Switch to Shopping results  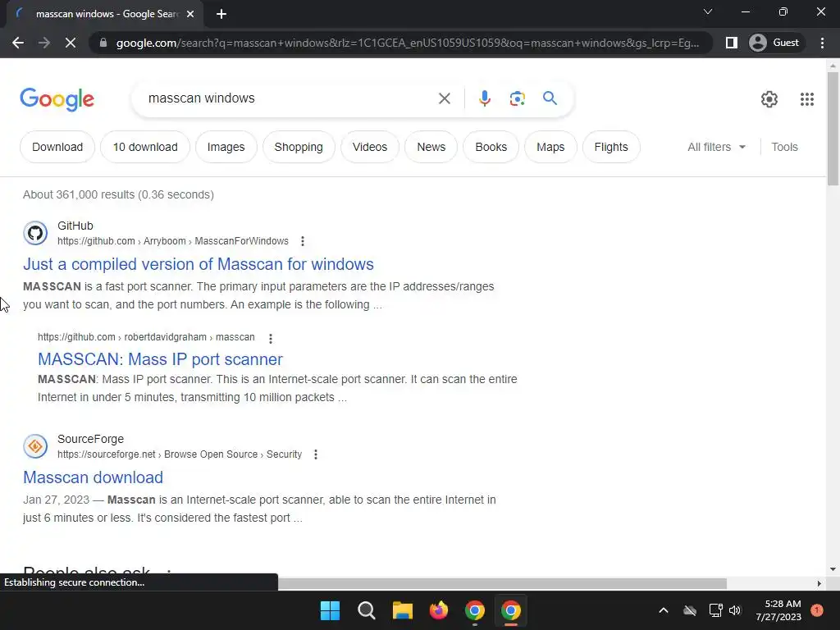299,147
